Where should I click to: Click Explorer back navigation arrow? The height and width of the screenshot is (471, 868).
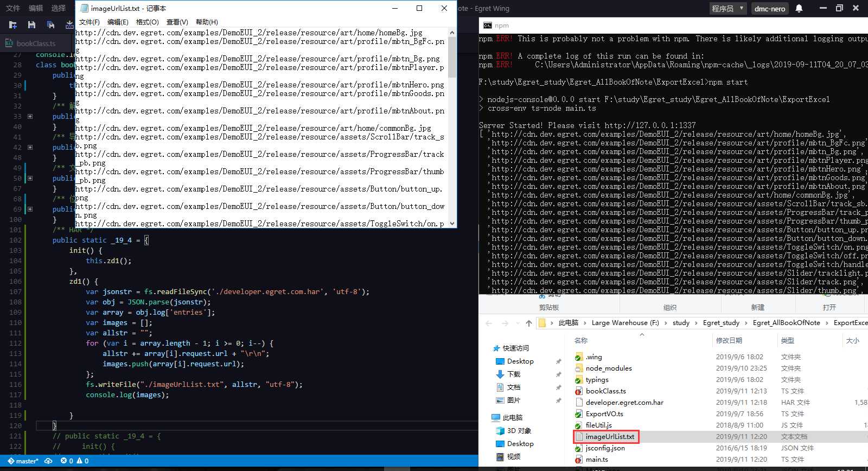click(x=489, y=323)
